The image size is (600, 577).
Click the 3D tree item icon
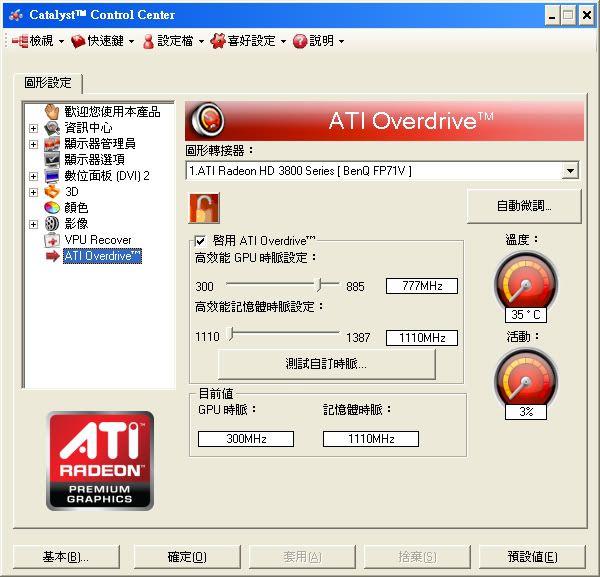tap(53, 192)
